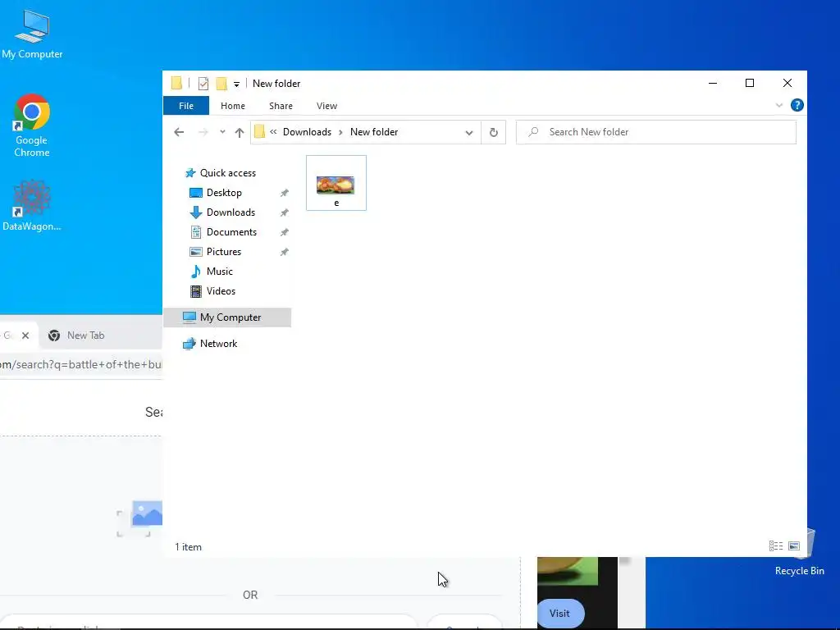Switch to the New Tab tab in Chrome
840x630 pixels.
click(x=85, y=336)
